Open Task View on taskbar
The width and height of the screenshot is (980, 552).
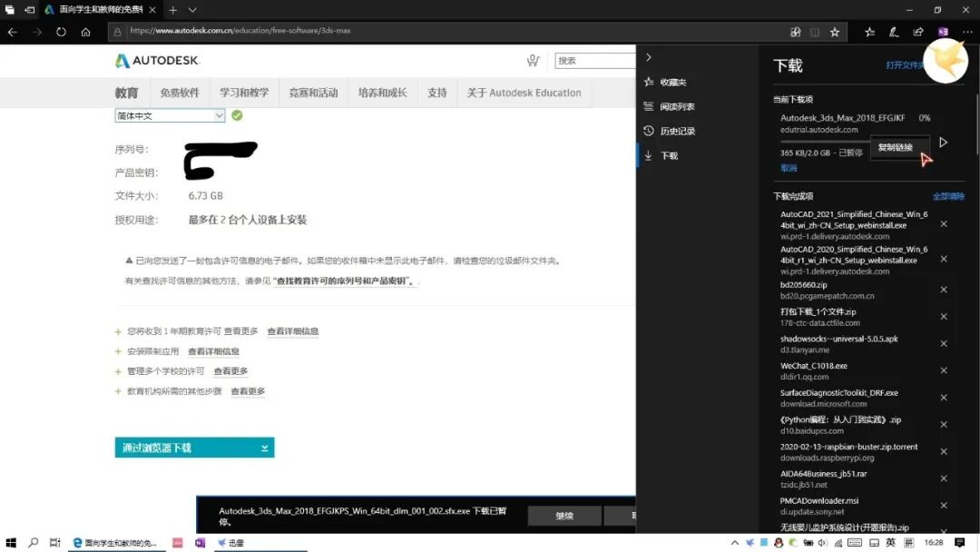[x=55, y=543]
